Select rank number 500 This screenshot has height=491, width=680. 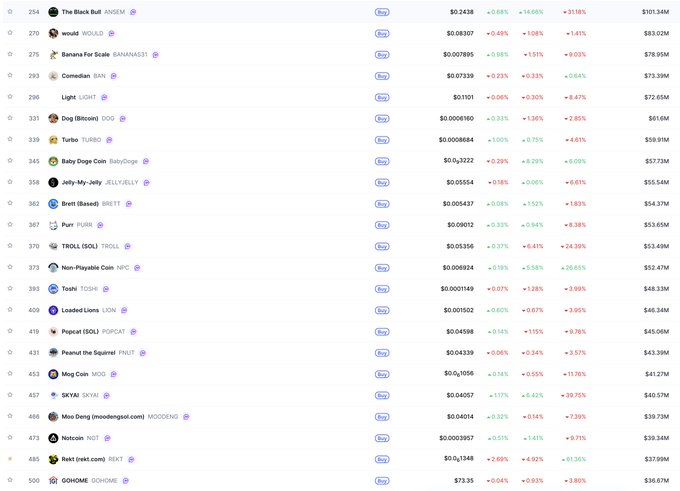34,481
